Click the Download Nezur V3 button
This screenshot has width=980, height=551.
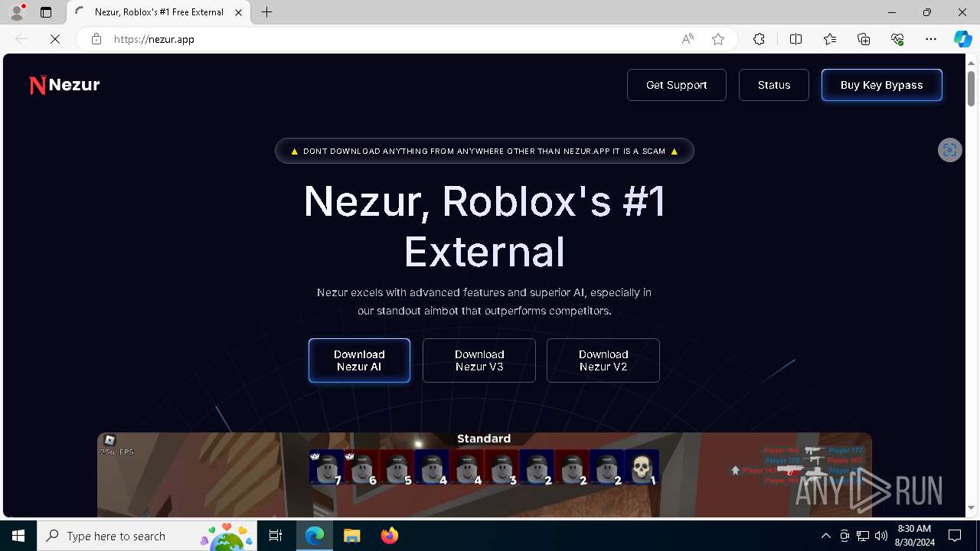pyautogui.click(x=479, y=360)
